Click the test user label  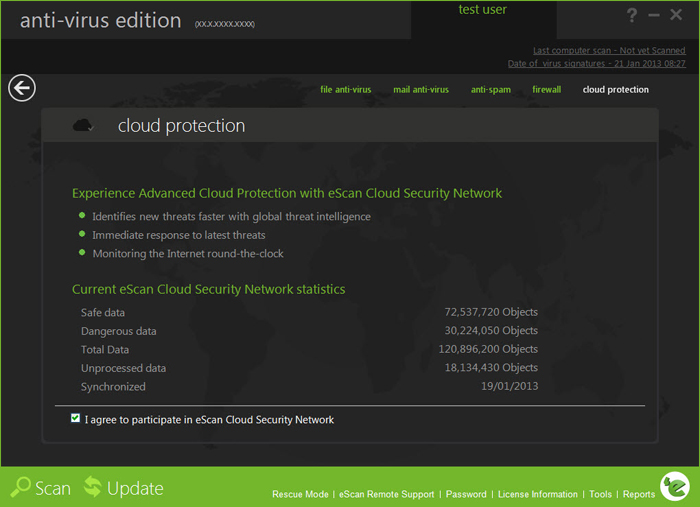(x=483, y=9)
